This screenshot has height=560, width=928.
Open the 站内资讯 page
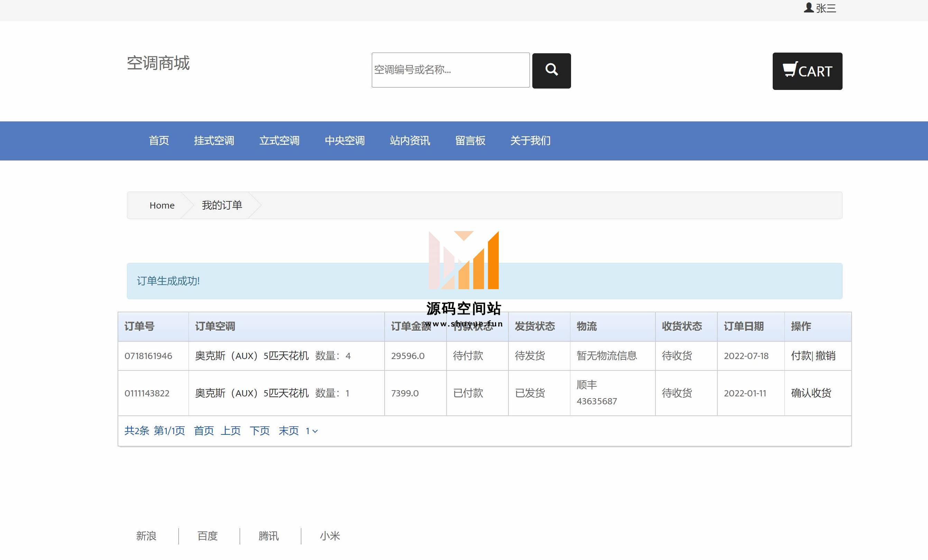click(x=410, y=140)
